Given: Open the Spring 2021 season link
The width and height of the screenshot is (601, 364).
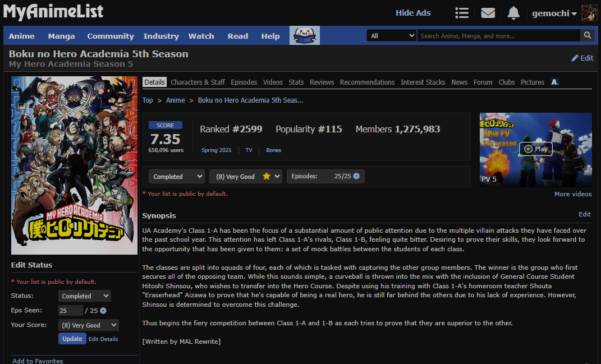Looking at the screenshot, I should (x=217, y=150).
